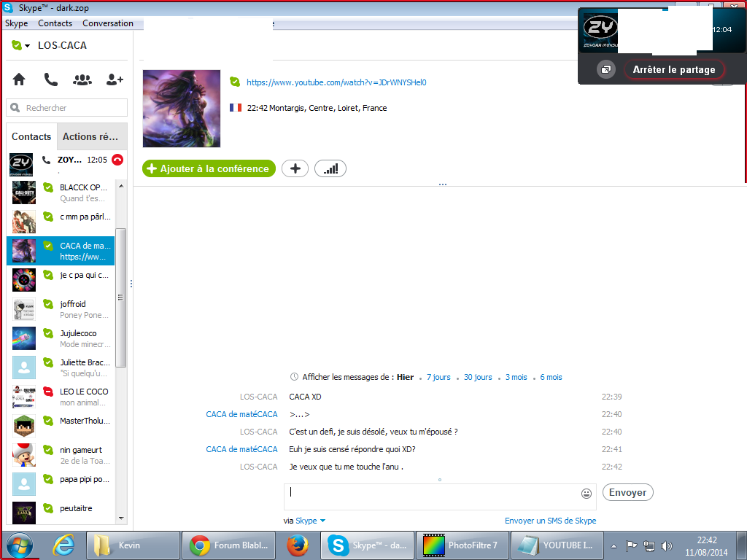Select the CACA de ma contact
Viewport: 747px width, 560px height.
(61, 251)
